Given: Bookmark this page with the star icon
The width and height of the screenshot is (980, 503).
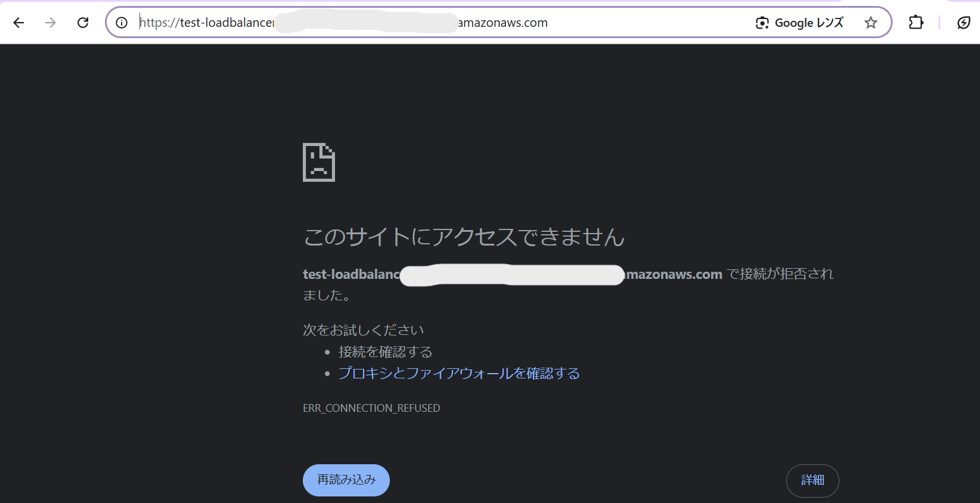Looking at the screenshot, I should coord(871,23).
